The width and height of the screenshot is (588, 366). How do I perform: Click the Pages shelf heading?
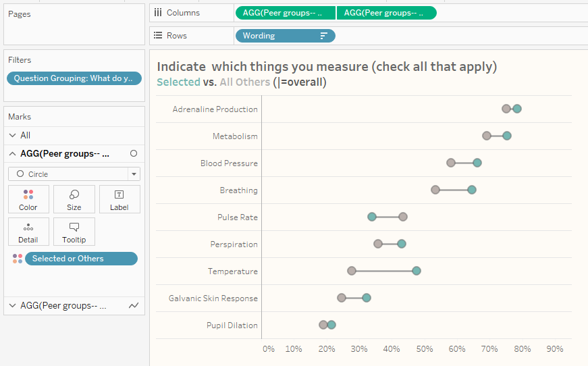tap(19, 14)
